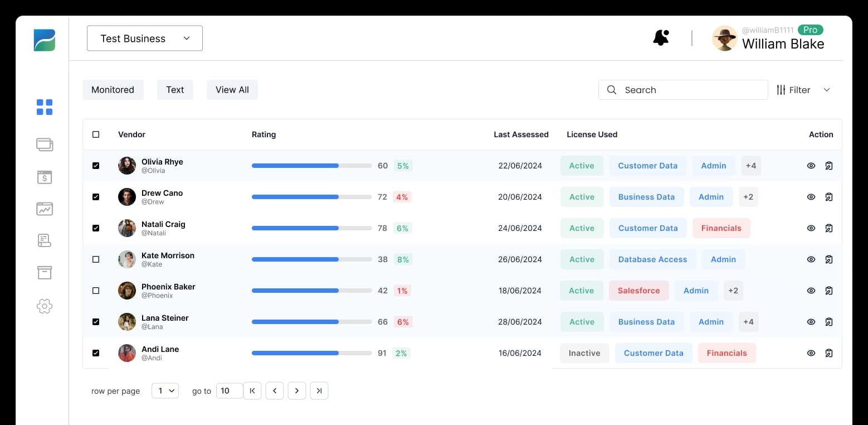This screenshot has height=425, width=868.
Task: Open the Test Business dropdown
Action: [144, 38]
